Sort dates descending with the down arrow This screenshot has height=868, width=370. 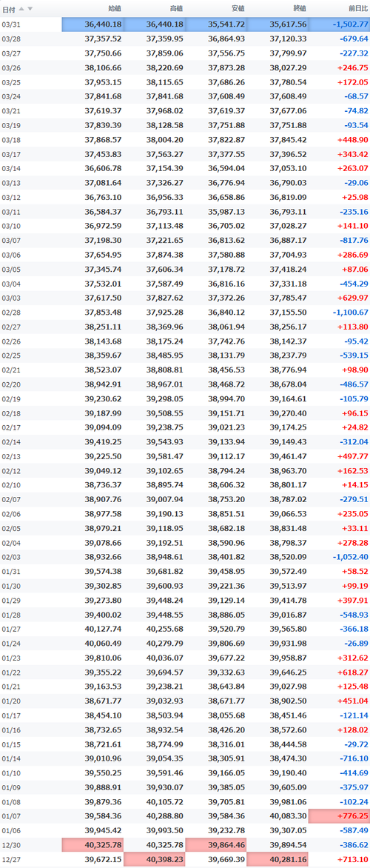pyautogui.click(x=30, y=8)
